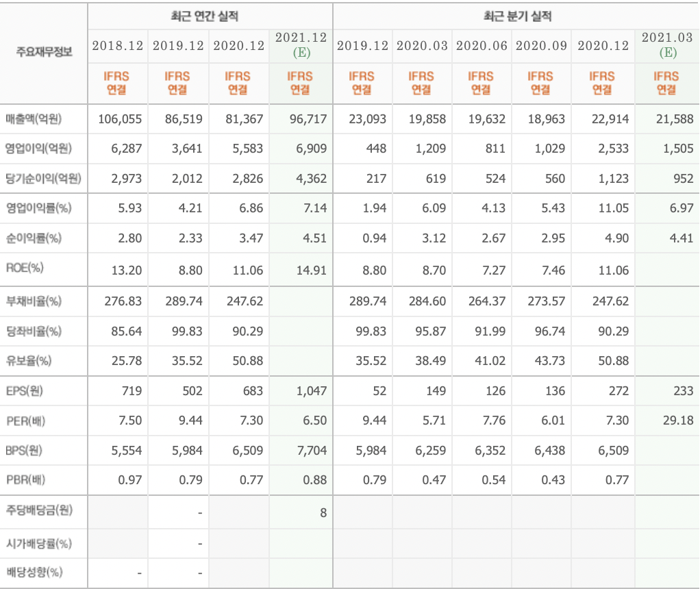Click the BPS(원) row label

click(x=24, y=450)
